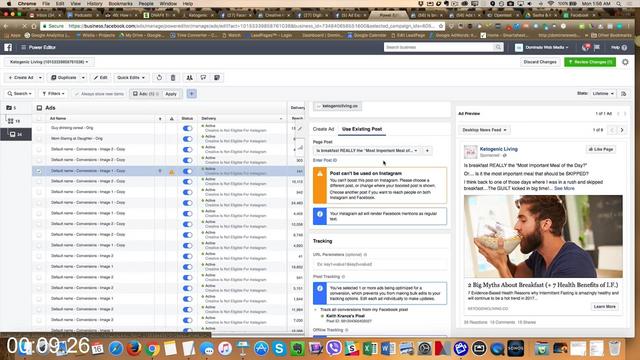
Task: Click the Edit button with pencil
Action: (100, 78)
